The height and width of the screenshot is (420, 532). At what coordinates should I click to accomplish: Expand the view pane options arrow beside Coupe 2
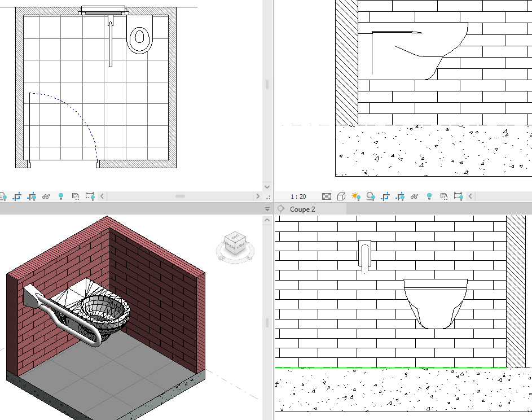268,209
